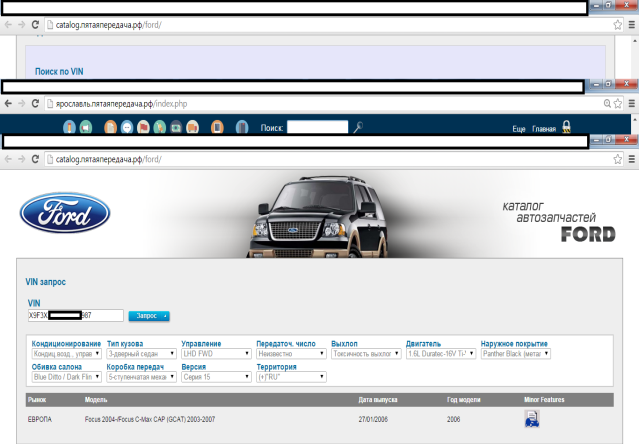Screen dimensions: 642x444
Task: Open the money banknote icon in the blue toolbar
Action: 176,127
